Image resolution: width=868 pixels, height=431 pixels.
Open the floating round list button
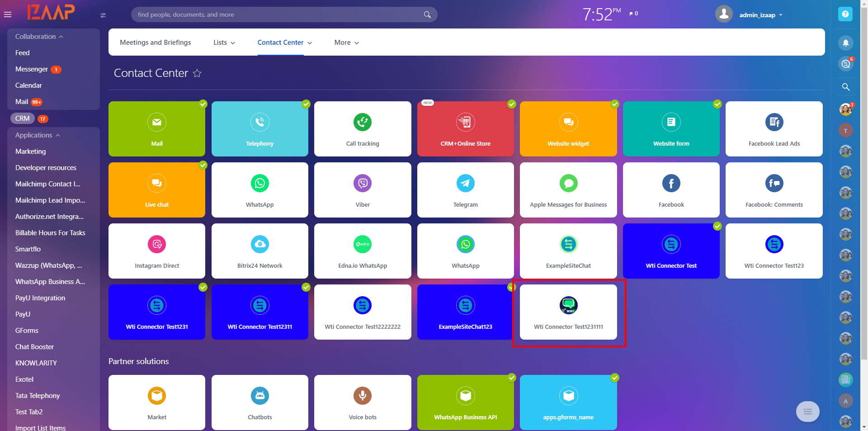(808, 412)
